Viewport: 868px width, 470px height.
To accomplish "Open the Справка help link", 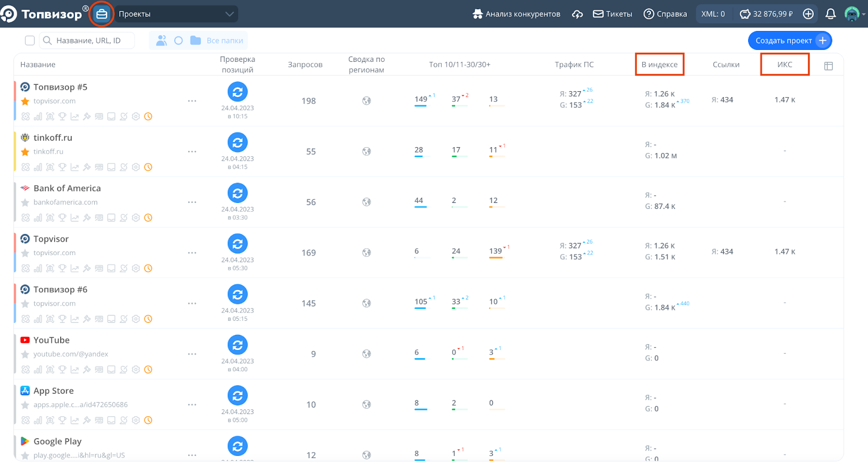I will [x=665, y=14].
